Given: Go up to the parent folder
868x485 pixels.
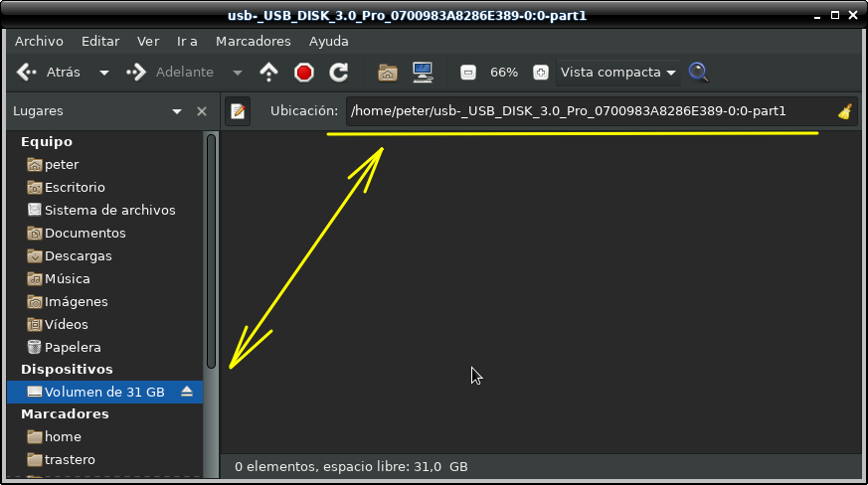Looking at the screenshot, I should click(269, 72).
